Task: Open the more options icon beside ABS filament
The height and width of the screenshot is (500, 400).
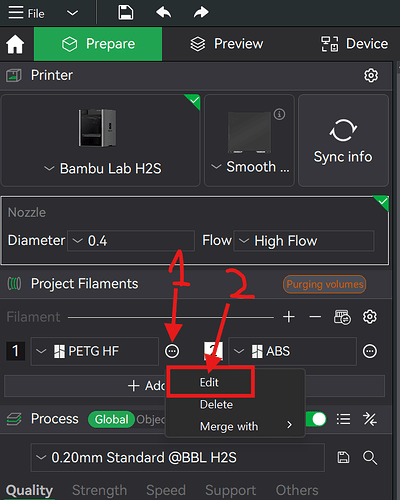Action: [370, 351]
